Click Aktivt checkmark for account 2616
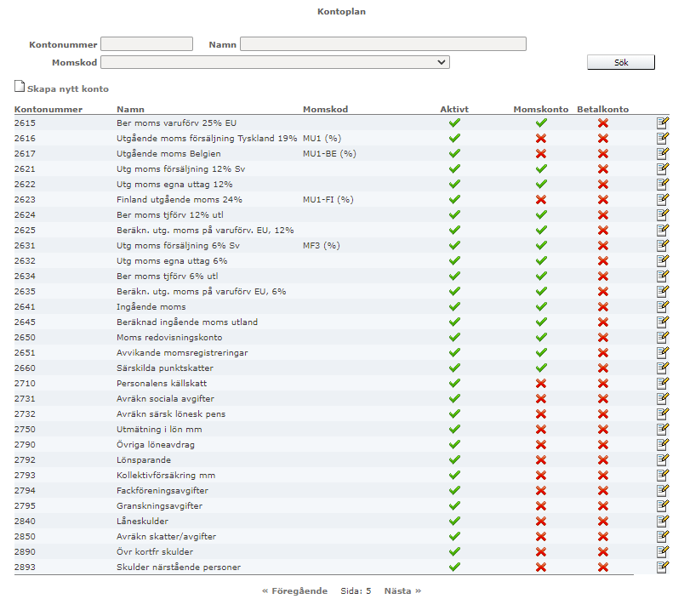This screenshot has width=684, height=616. (454, 138)
